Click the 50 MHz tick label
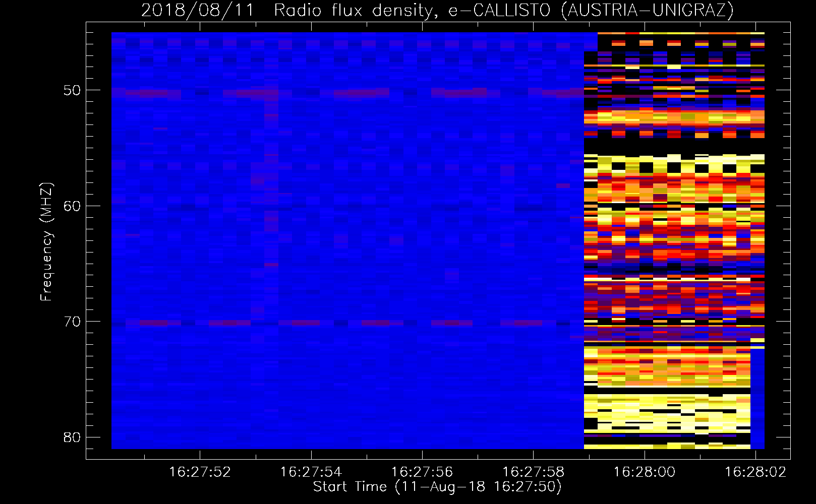Screen dimensions: 816x504 [x=72, y=91]
